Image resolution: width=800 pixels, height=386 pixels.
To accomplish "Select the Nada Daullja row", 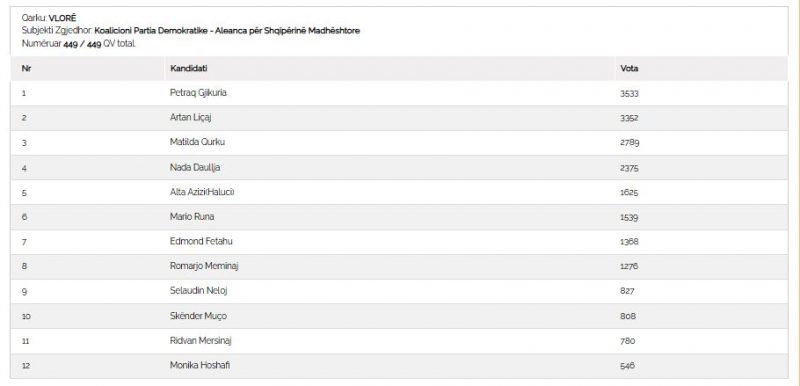I will point(399,167).
